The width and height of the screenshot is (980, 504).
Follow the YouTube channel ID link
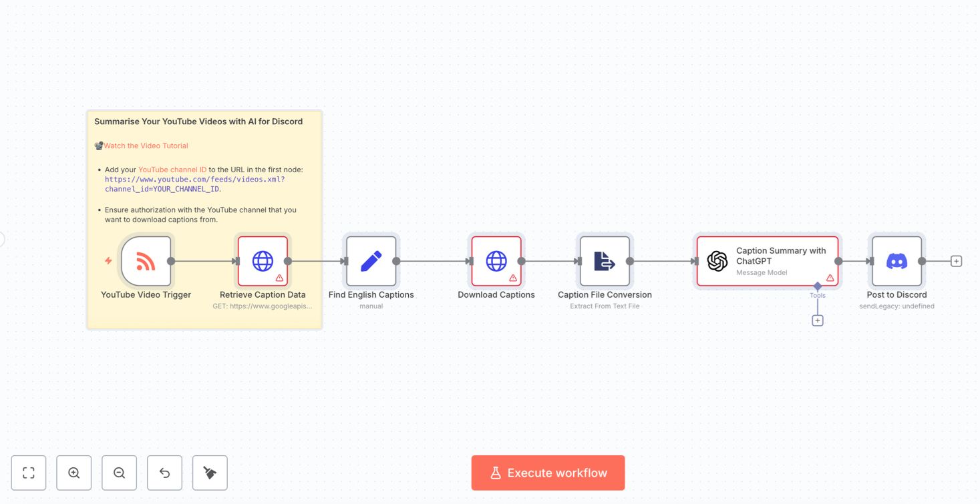tap(172, 170)
